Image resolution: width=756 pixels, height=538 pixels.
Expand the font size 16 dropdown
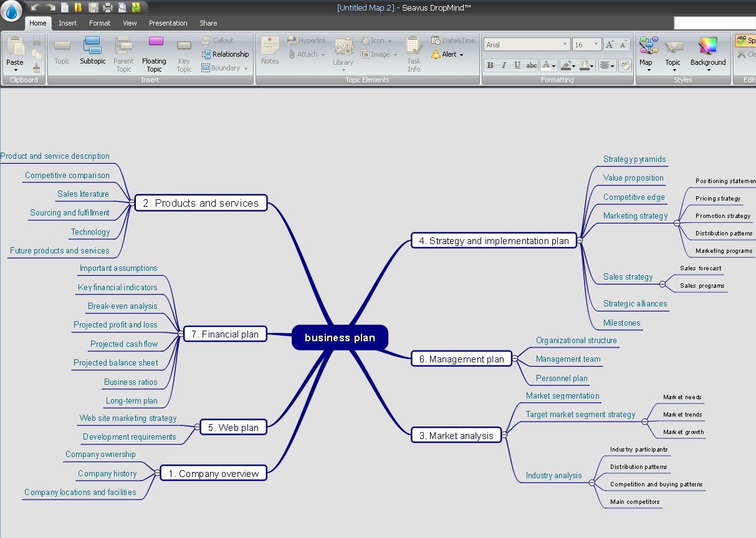coord(596,45)
